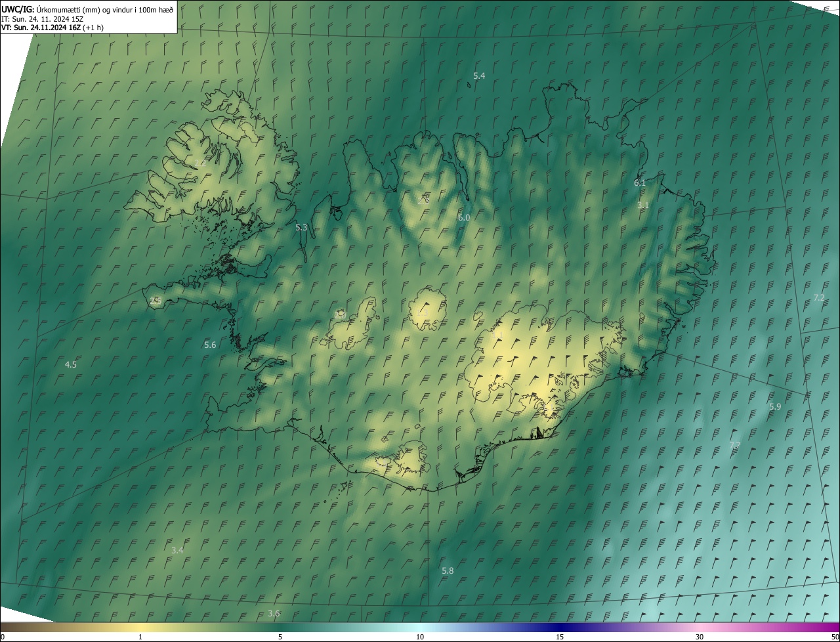Click the 6.0 value in north Iceland
The width and height of the screenshot is (840, 642).
click(x=464, y=217)
